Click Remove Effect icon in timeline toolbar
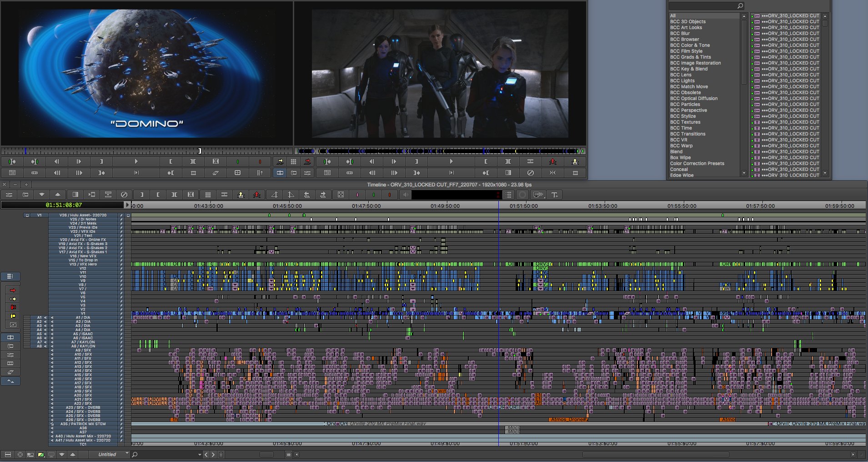This screenshot has height=462, width=868. 124,195
